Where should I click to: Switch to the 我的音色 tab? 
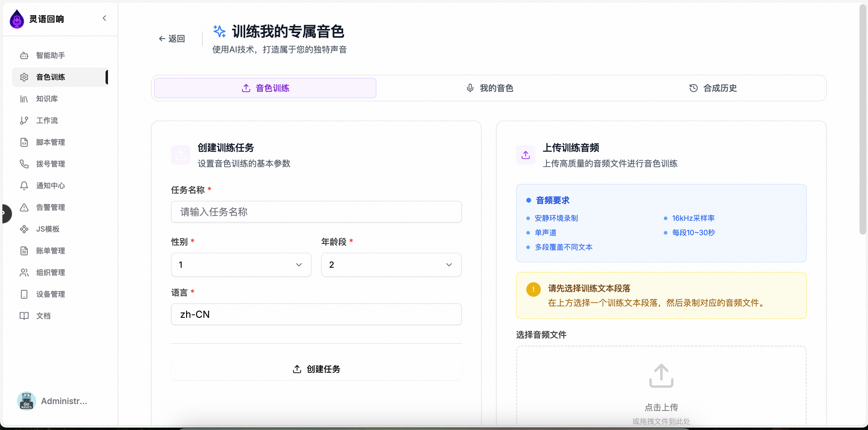click(489, 88)
